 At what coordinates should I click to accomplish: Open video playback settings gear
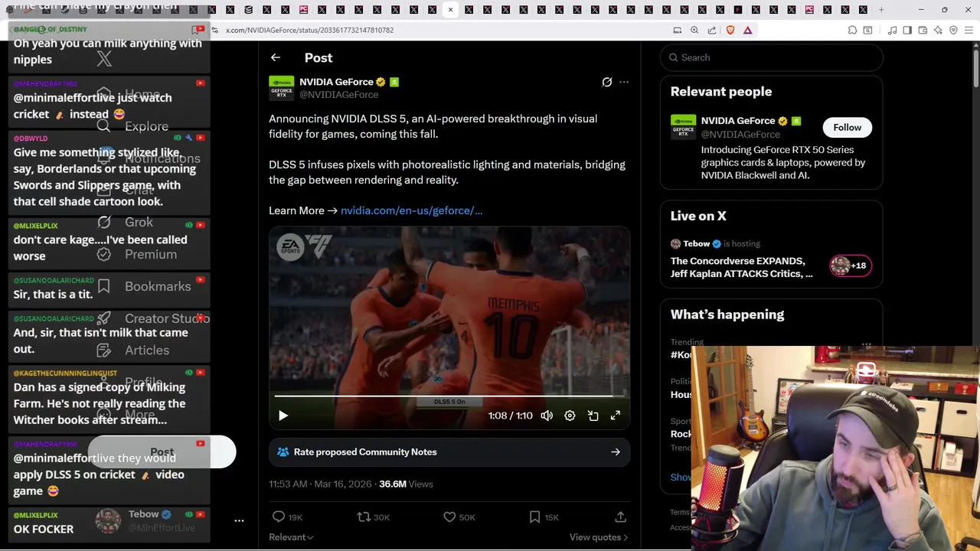(570, 416)
